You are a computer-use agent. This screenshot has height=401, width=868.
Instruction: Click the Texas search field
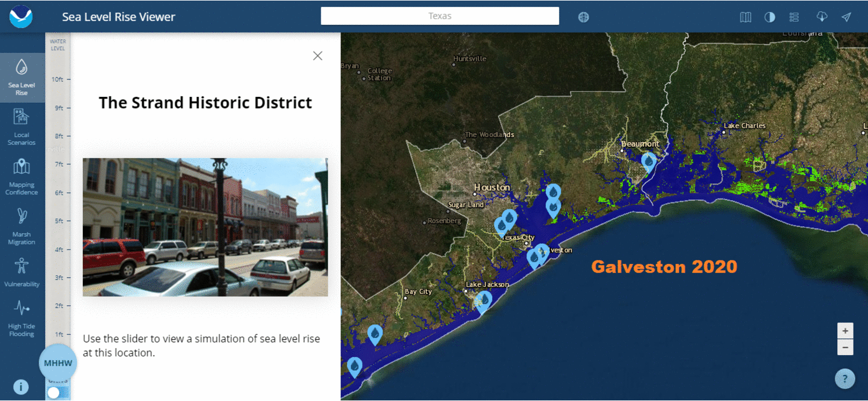440,16
